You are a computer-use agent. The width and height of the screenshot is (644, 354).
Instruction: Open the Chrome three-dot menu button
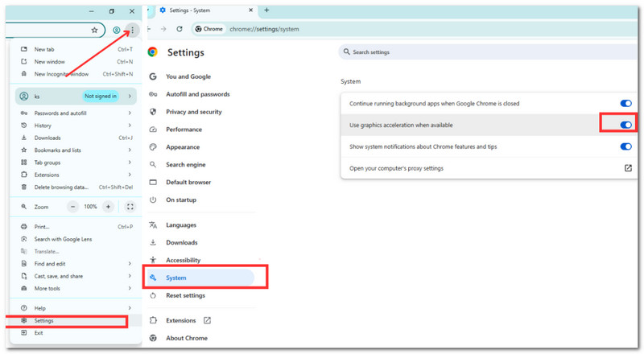(132, 30)
